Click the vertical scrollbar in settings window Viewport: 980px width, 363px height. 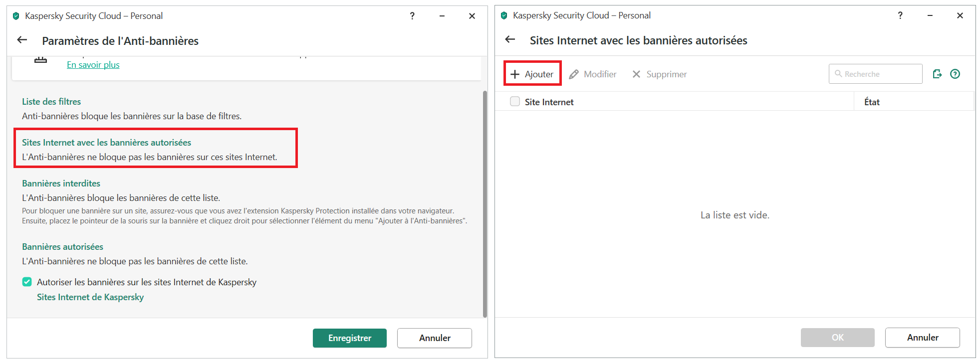pos(485,203)
